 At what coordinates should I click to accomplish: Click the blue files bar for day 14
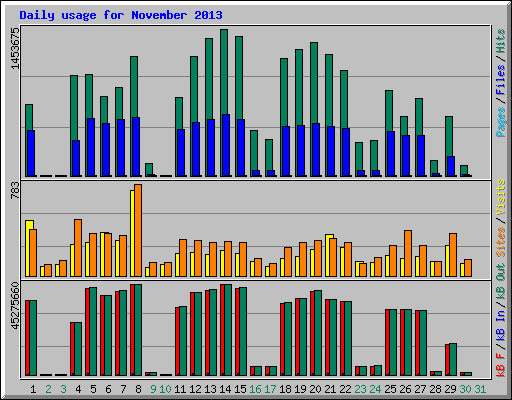coord(226,145)
